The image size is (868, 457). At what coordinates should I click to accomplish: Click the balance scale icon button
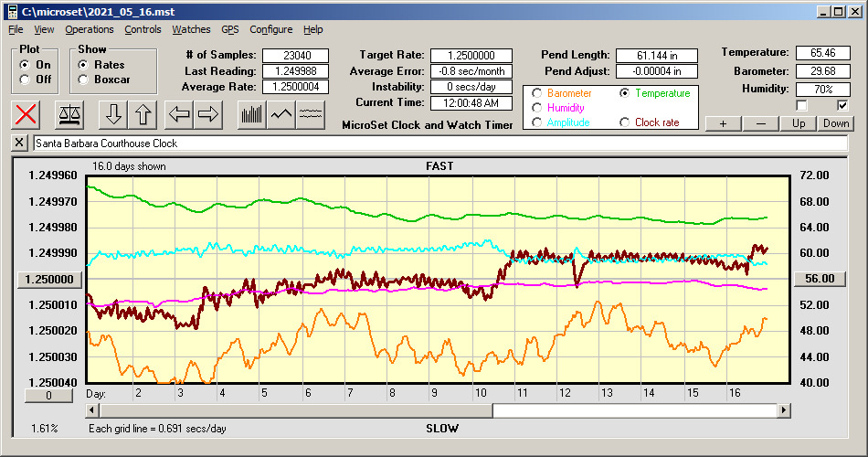point(69,114)
